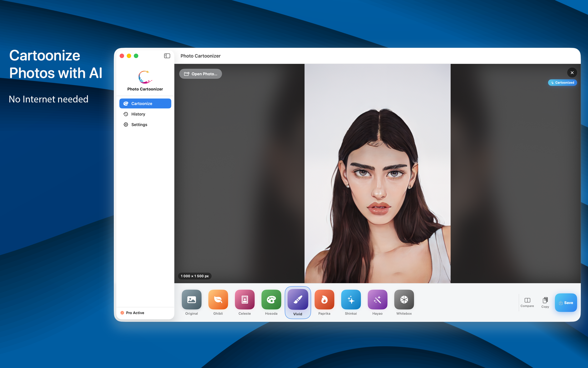Toggle the Compare view

coord(527,302)
